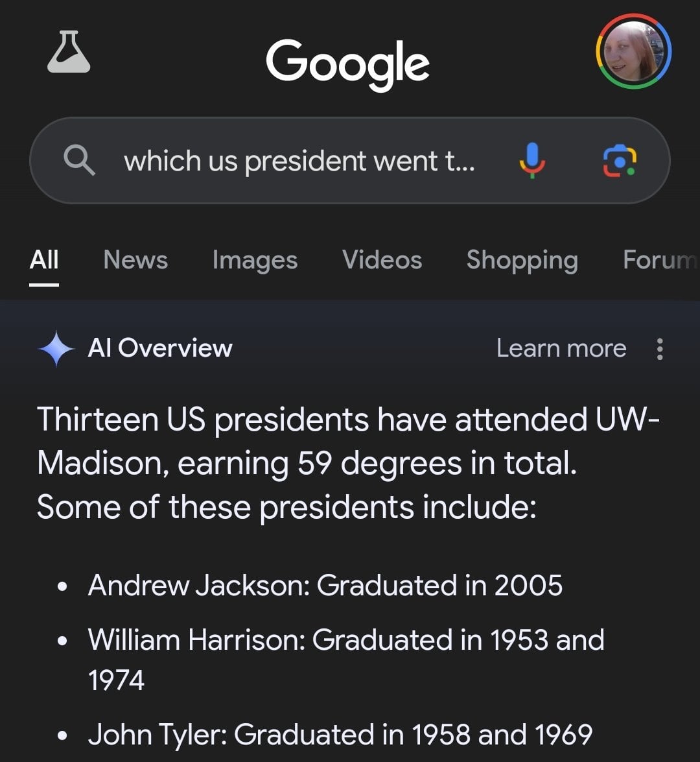Open the Videos tab

(x=382, y=260)
